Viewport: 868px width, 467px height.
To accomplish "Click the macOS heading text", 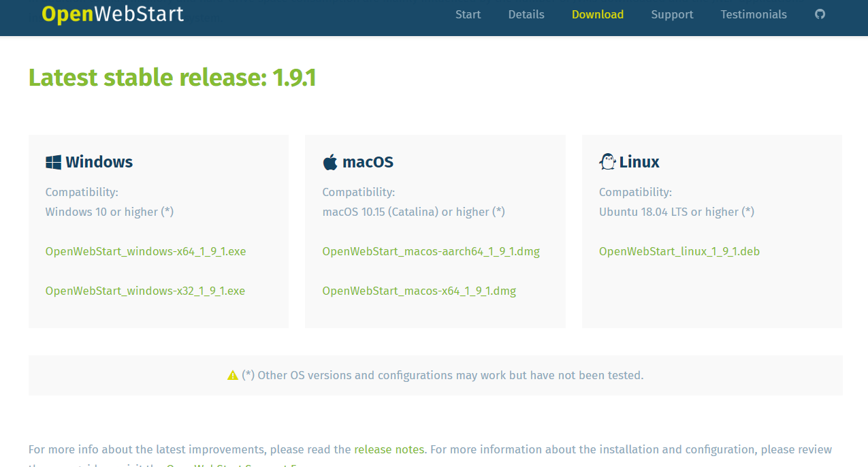I will 368,162.
